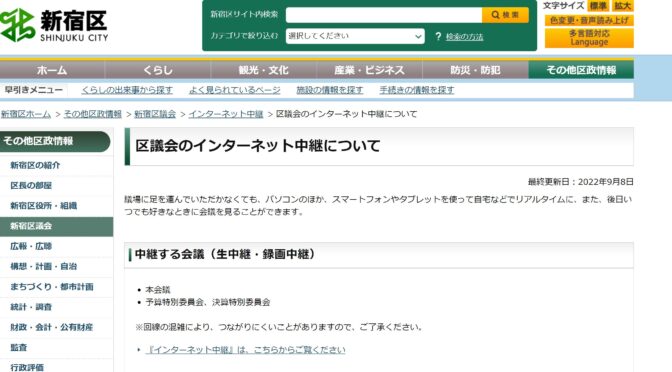Open the 観光・文化 navigation tab
This screenshot has height=372, width=672.
tap(264, 70)
